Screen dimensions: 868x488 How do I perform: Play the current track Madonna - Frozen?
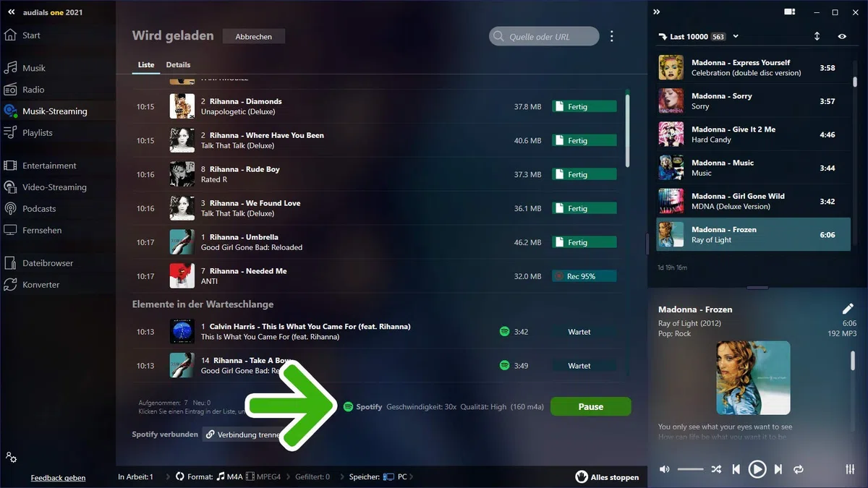[757, 469]
